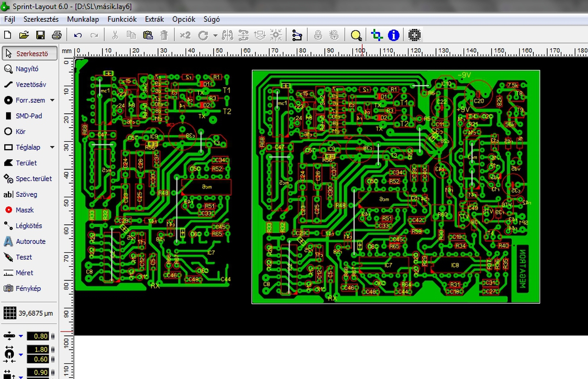Undo the last action in toolbar

coord(78,35)
